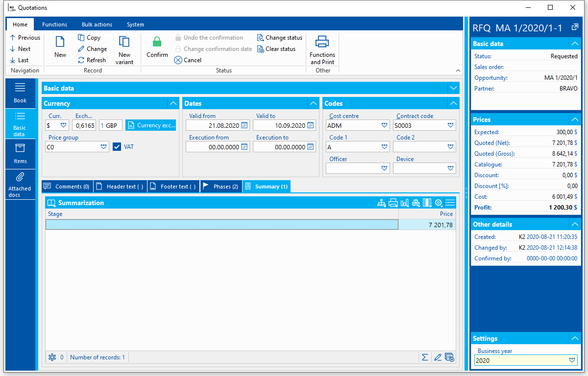Click the Execution from date field
This screenshot has height=376, width=588.
click(218, 147)
